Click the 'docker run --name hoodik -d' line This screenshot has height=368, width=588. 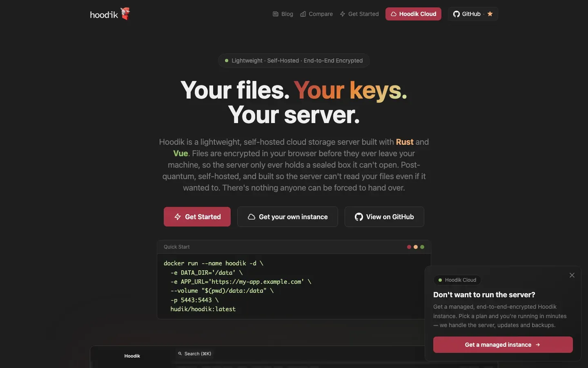point(214,263)
